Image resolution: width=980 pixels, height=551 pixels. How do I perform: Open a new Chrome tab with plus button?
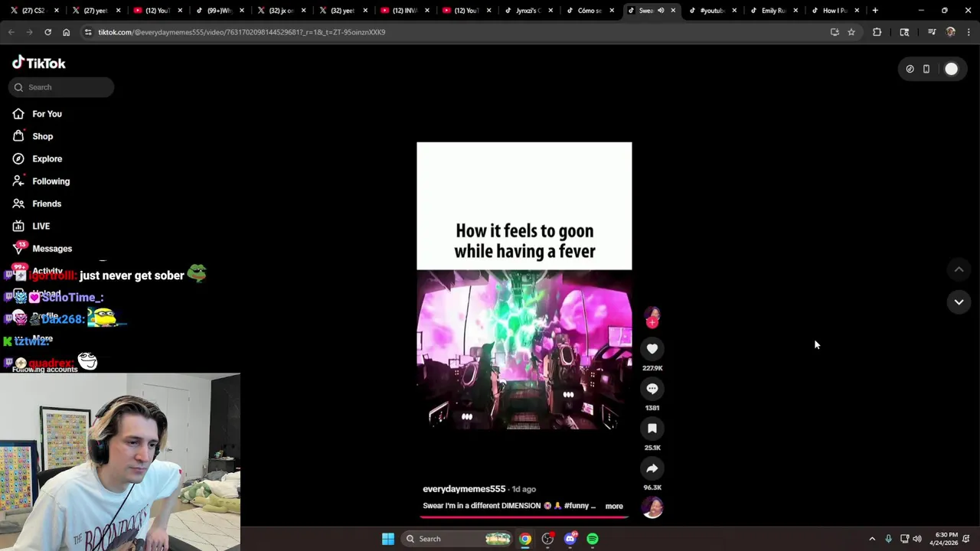[x=875, y=11]
